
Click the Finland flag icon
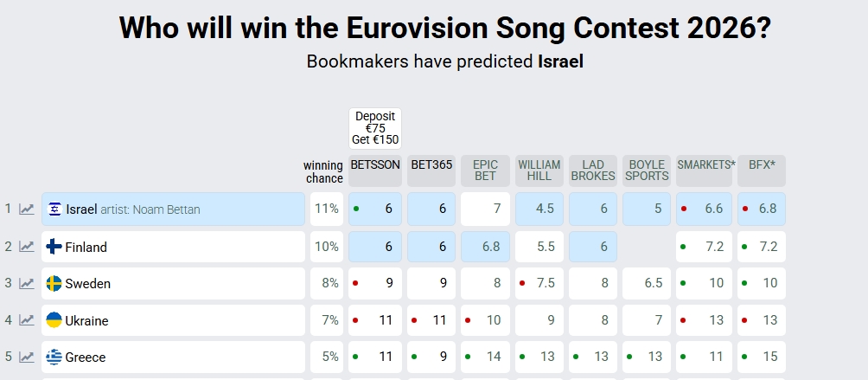point(54,247)
